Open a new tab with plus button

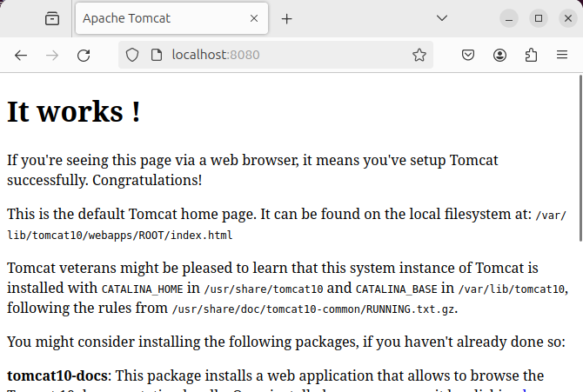(286, 18)
